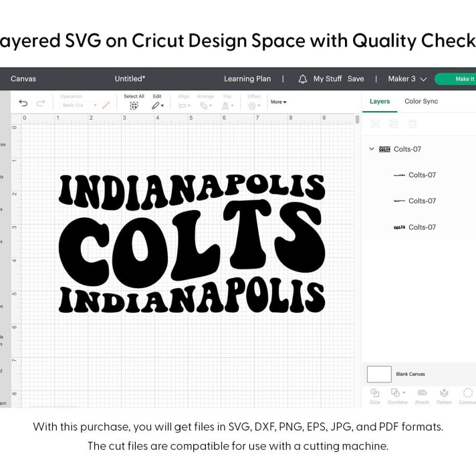
Task: Click the Select All icon
Action: (x=134, y=106)
